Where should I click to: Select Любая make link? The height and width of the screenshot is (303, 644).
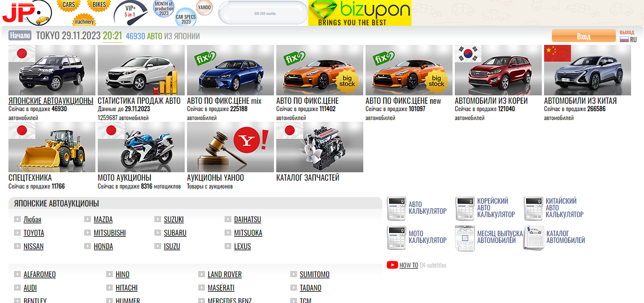point(33,219)
